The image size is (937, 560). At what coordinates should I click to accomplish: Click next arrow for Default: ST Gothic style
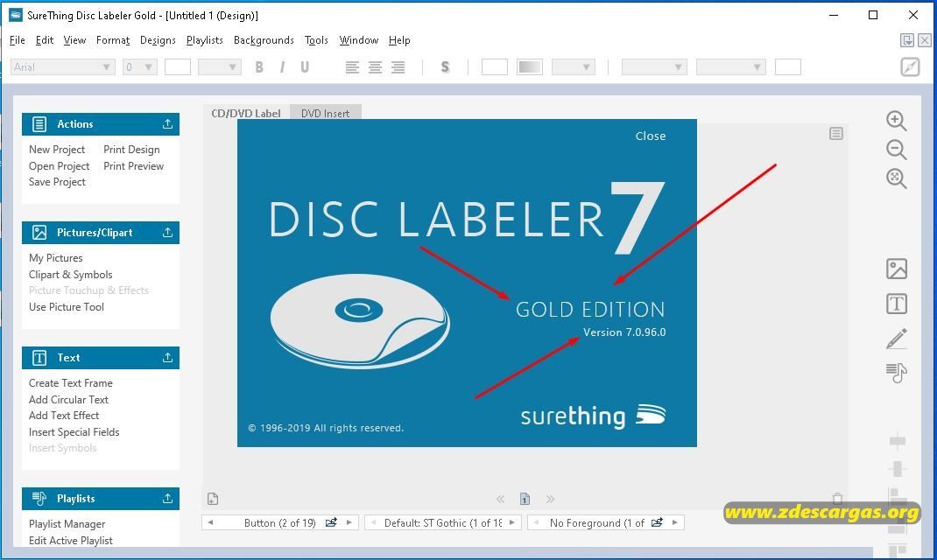click(512, 522)
